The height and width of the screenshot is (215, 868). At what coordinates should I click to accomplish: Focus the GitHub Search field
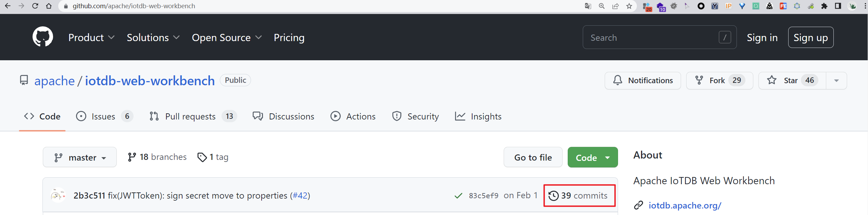pos(659,37)
